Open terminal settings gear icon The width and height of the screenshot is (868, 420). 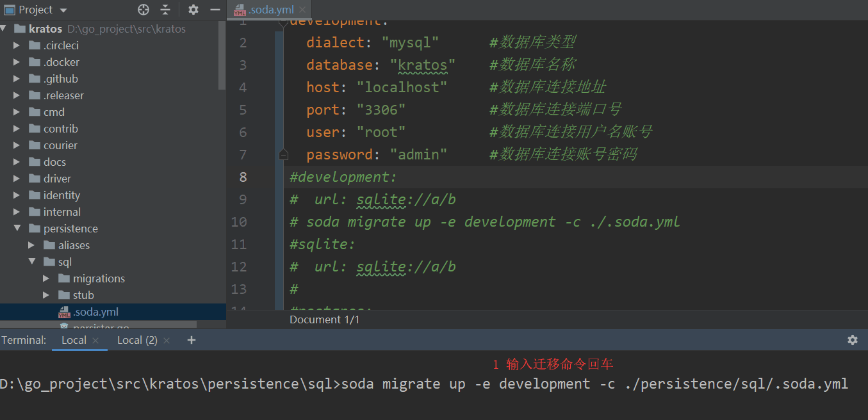[853, 340]
